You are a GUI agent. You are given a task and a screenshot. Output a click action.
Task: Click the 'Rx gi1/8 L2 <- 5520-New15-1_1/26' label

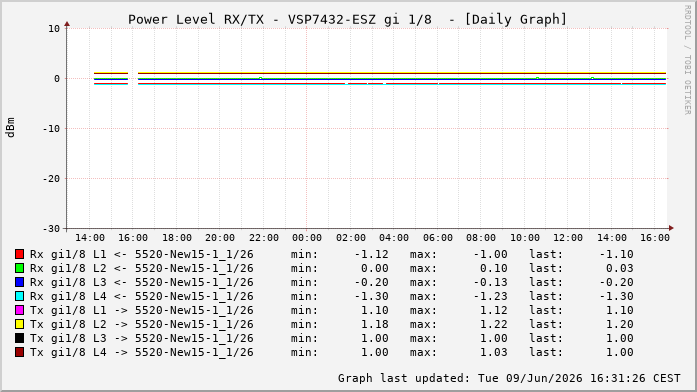coord(141,268)
